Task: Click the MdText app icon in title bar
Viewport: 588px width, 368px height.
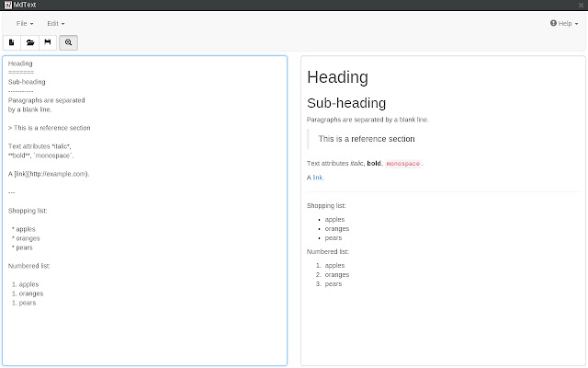Action: (8, 5)
